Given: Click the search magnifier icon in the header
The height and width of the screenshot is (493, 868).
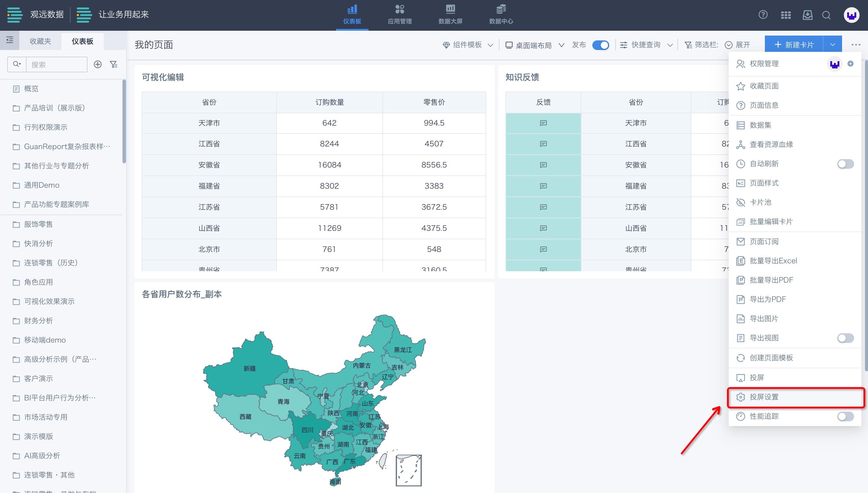Looking at the screenshot, I should [x=826, y=15].
